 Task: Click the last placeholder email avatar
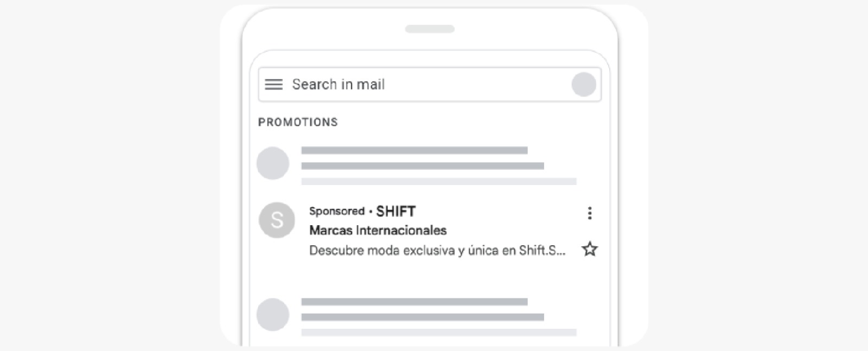coord(273,315)
